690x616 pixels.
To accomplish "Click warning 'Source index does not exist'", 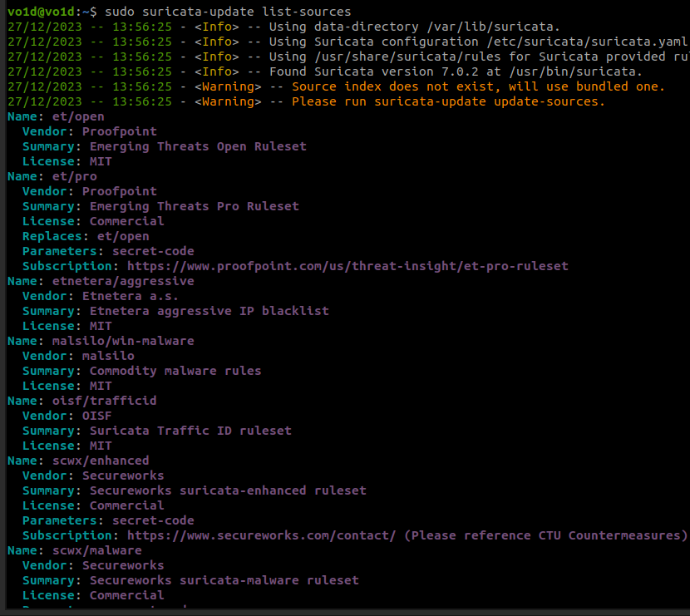I will click(392, 86).
